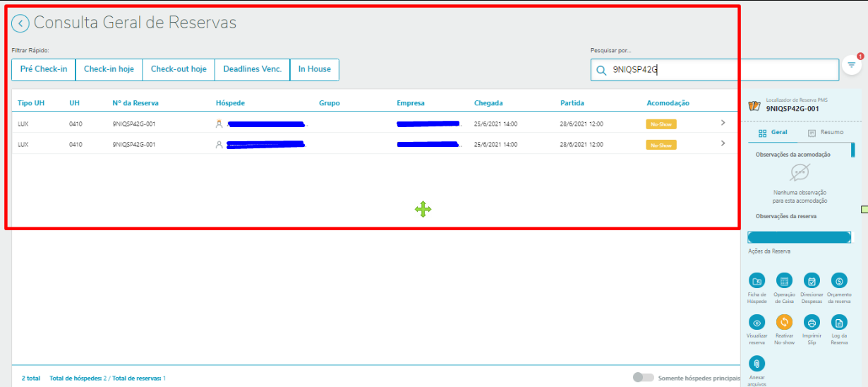868x387 pixels.
Task: Open Visualizar reserva eye icon
Action: pyautogui.click(x=757, y=322)
